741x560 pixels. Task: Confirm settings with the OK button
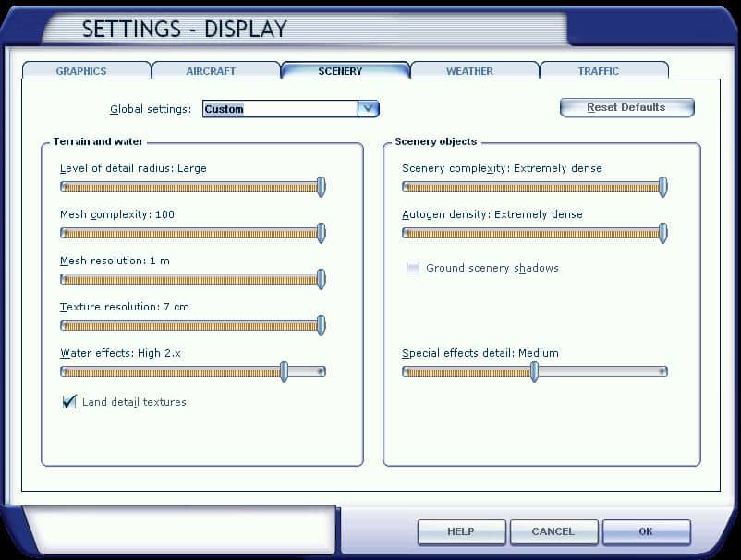646,532
